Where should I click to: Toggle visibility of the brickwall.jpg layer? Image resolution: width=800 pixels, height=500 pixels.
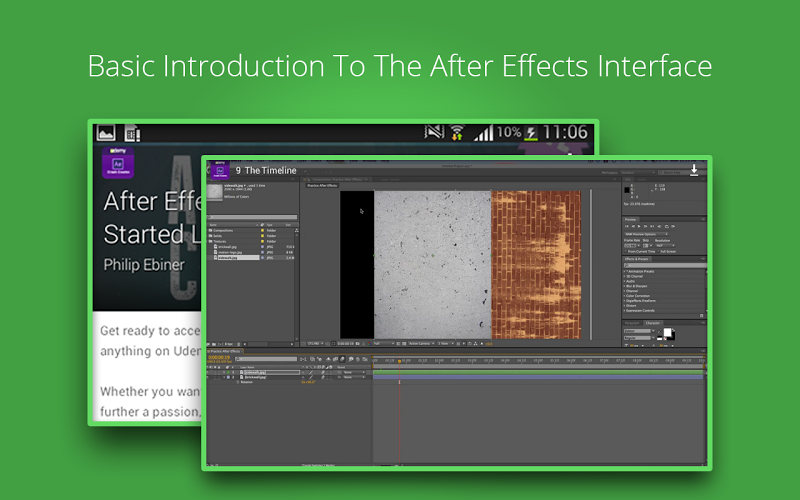[208, 377]
